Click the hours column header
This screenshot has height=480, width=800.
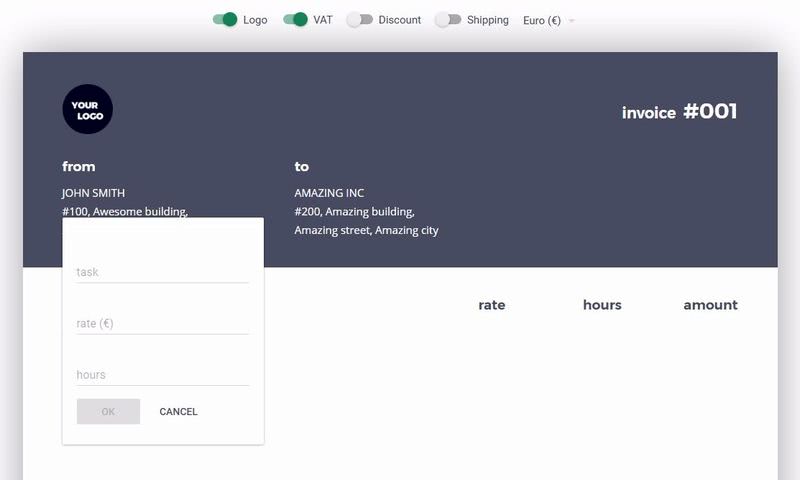click(602, 305)
